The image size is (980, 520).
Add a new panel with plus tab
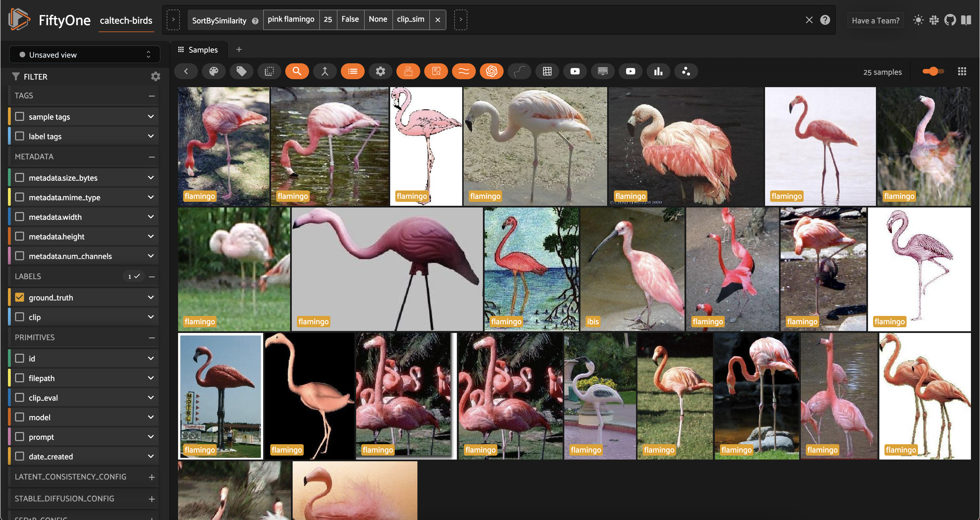point(239,49)
